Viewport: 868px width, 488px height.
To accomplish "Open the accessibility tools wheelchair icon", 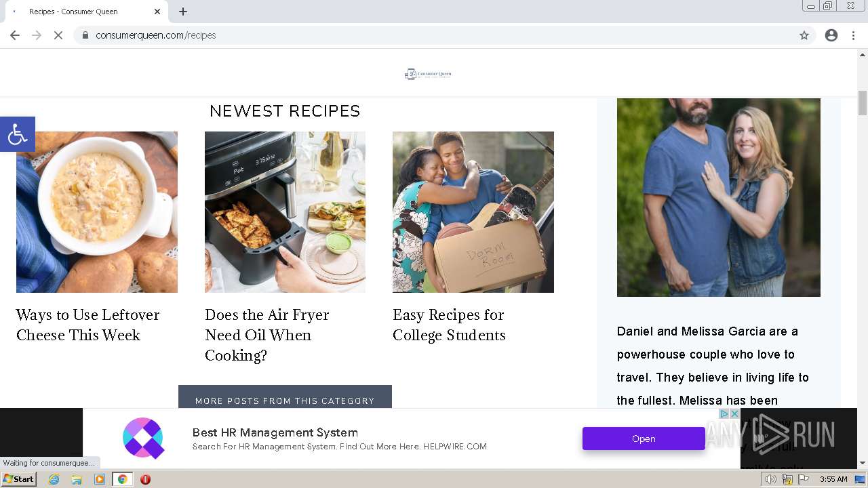I will click(17, 134).
